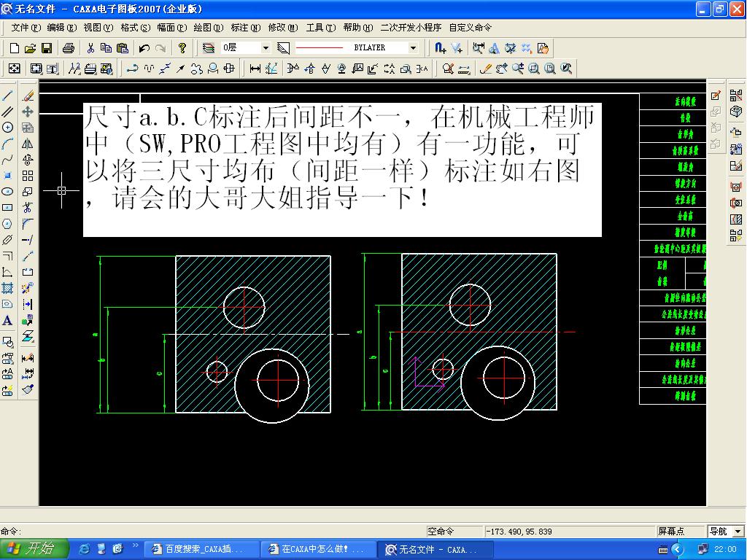Select the Mirror tool
The height and width of the screenshot is (560, 747).
[28, 144]
